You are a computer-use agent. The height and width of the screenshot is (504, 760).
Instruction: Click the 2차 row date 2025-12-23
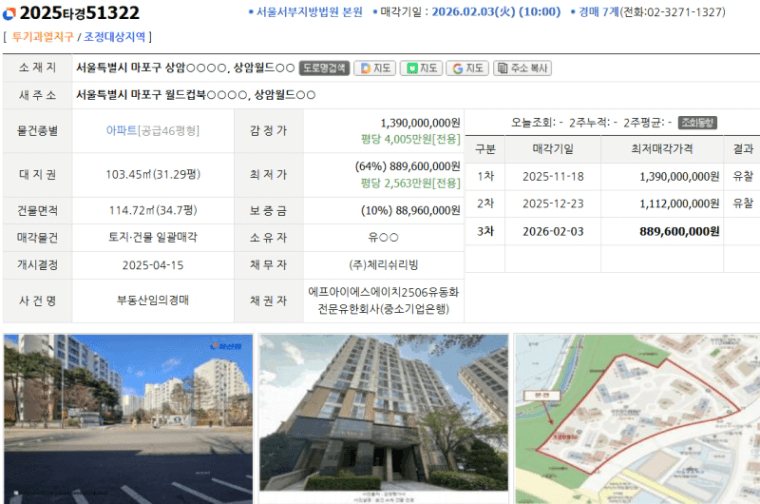pos(553,204)
